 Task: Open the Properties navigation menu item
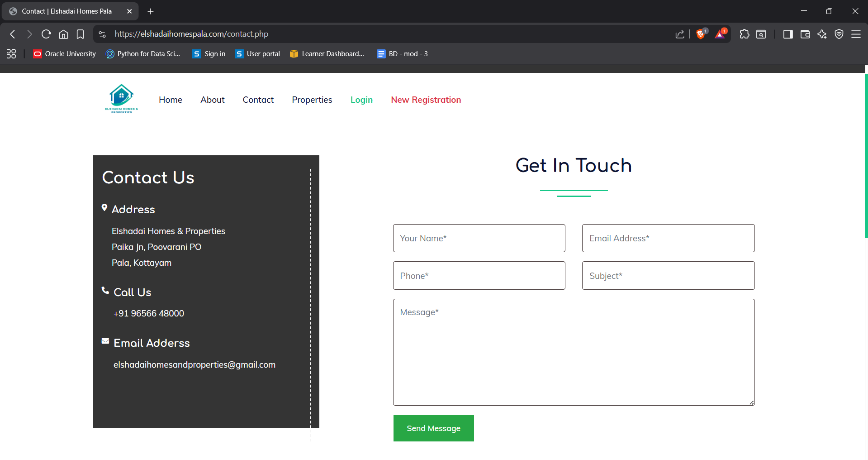point(312,100)
